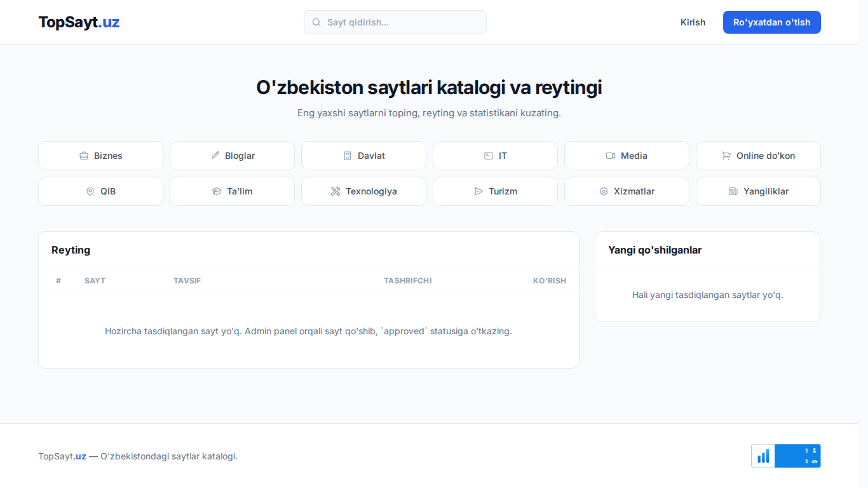The image size is (868, 488).
Task: Go to the TopSayt.uz logo home link
Action: (79, 22)
